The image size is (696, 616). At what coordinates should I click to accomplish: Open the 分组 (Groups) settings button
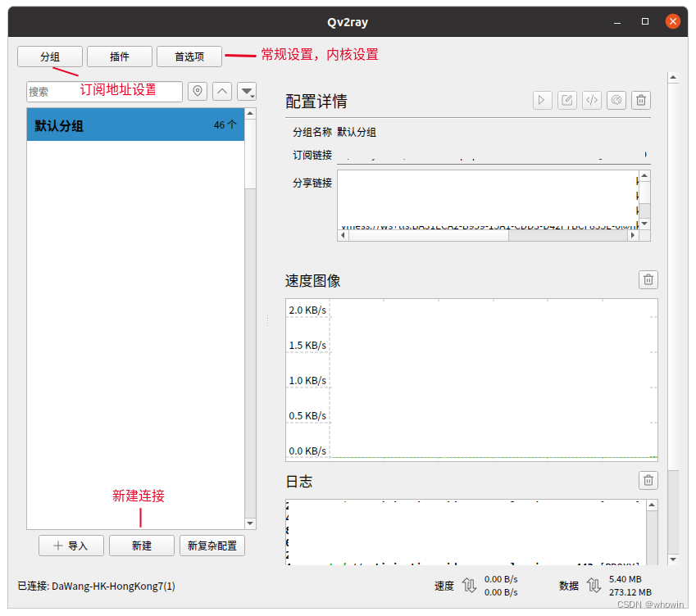point(50,57)
